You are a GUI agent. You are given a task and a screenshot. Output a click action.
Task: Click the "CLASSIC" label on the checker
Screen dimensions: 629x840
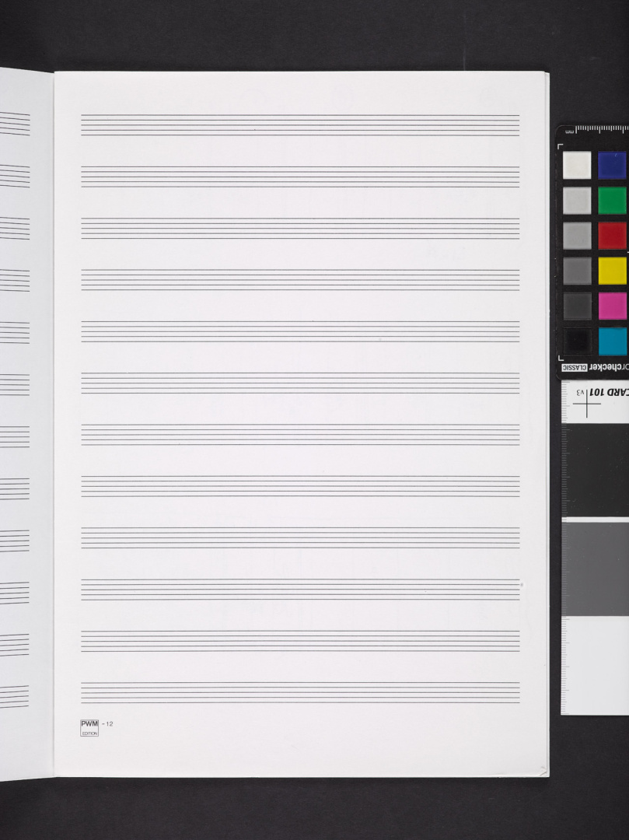[575, 367]
